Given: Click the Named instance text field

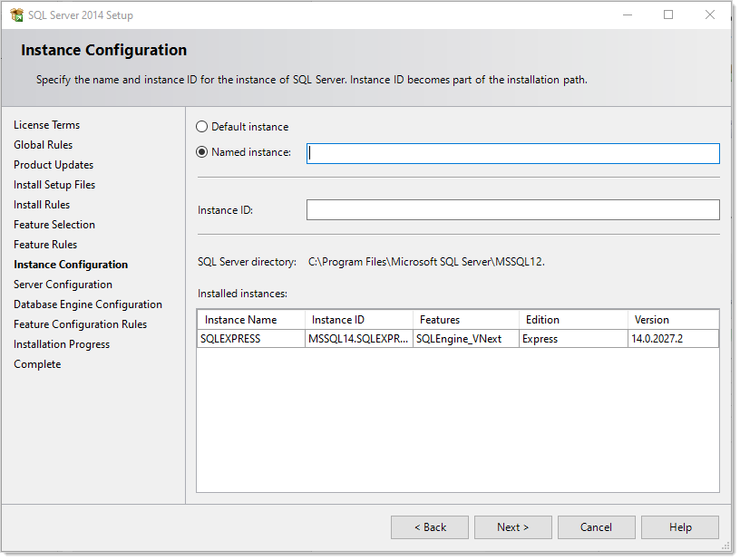Looking at the screenshot, I should pos(512,153).
